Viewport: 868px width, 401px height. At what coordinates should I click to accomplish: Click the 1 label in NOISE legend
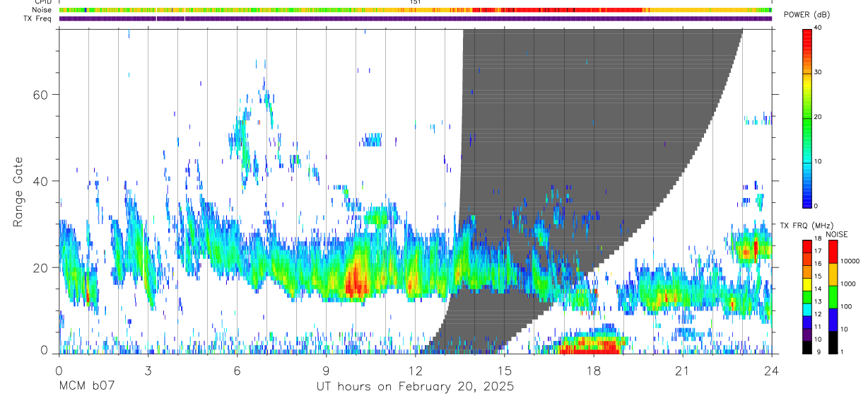tap(840, 351)
